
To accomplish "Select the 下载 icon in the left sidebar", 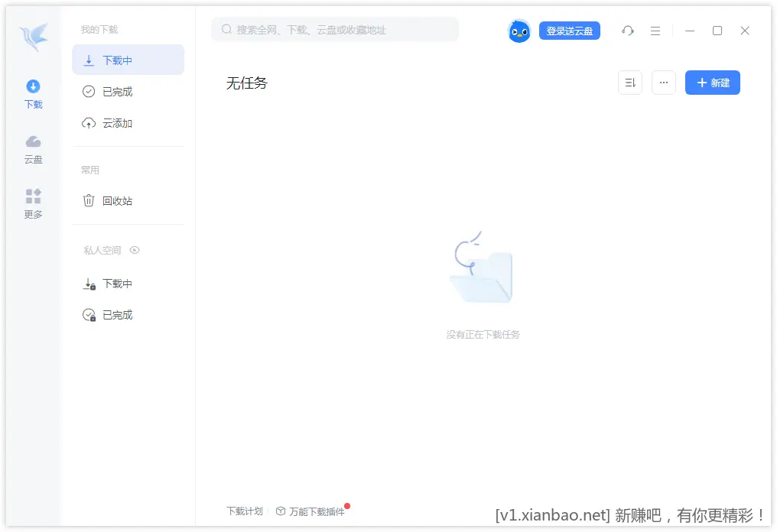I will [x=33, y=92].
